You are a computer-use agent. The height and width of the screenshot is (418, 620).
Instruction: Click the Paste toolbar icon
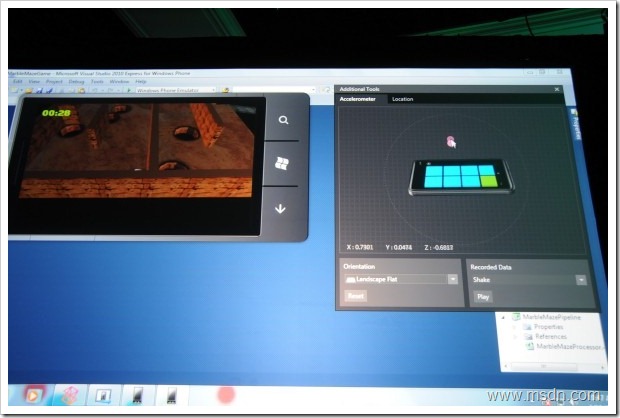click(x=81, y=90)
